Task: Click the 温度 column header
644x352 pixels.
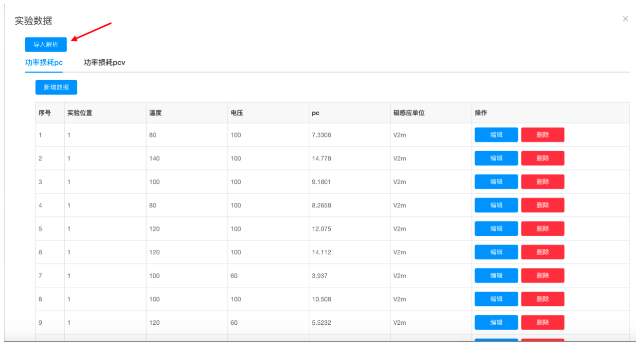Action: 155,113
